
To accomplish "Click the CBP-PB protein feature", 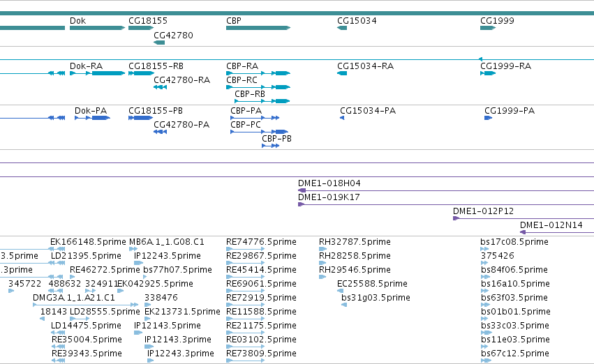I will 271,146.
